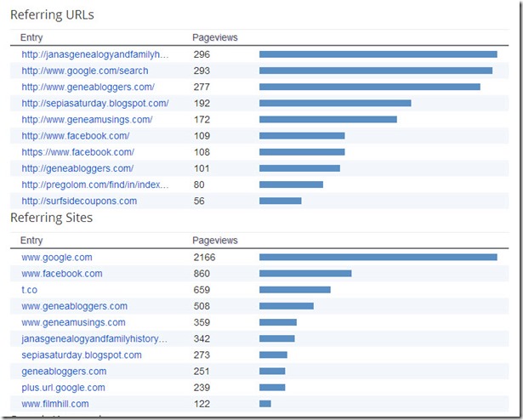The width and height of the screenshot is (523, 420).
Task: Select the 108 pageviews value
Action: [202, 152]
